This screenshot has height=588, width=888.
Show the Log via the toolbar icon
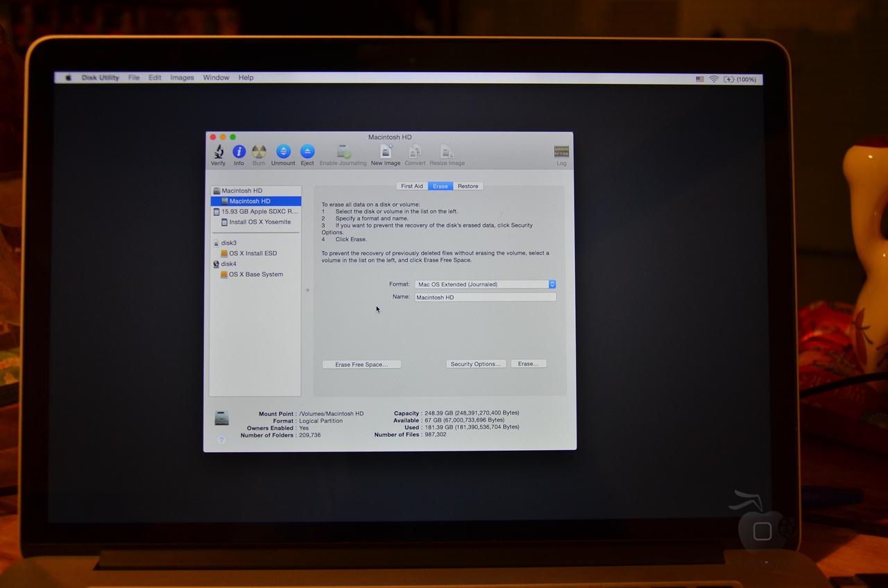coord(561,153)
